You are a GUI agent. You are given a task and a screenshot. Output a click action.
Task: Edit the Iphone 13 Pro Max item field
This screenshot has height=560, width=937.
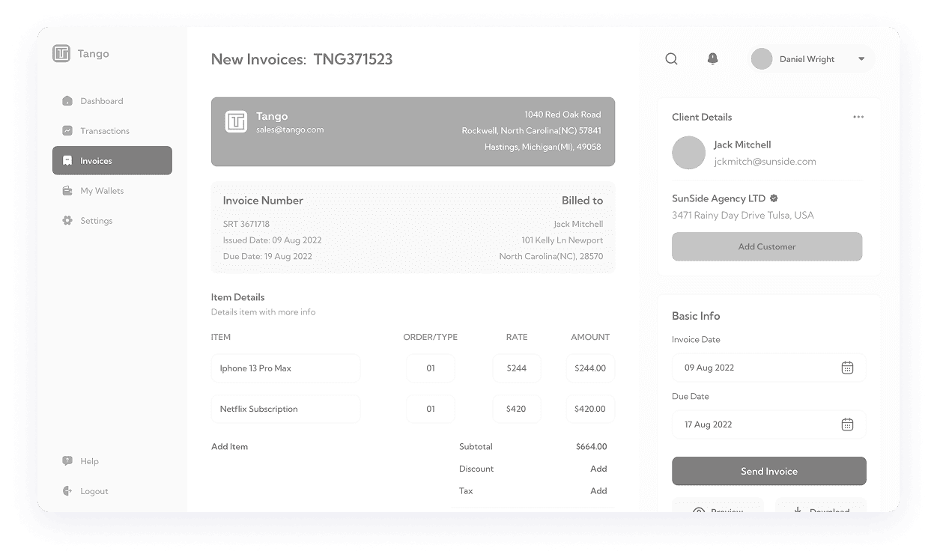point(285,368)
